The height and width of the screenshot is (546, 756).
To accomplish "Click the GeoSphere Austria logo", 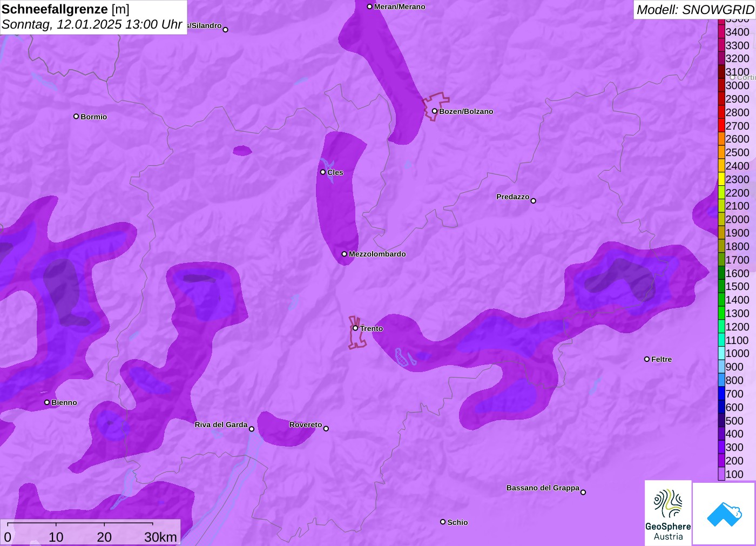I will point(668,513).
